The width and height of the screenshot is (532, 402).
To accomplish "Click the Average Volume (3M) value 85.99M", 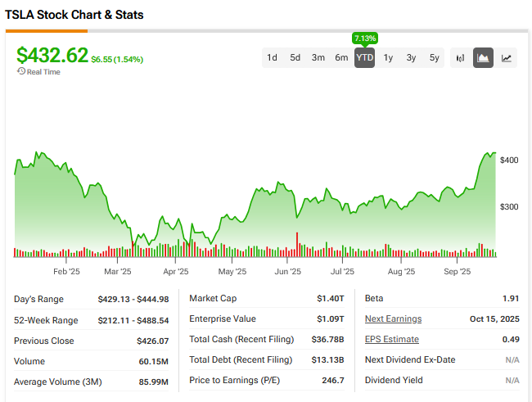I will pos(153,382).
